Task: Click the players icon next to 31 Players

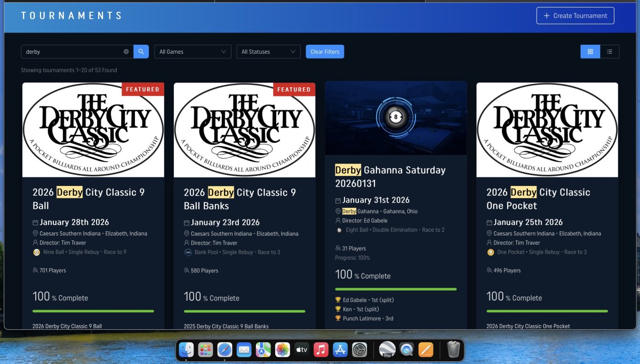Action: tap(338, 248)
